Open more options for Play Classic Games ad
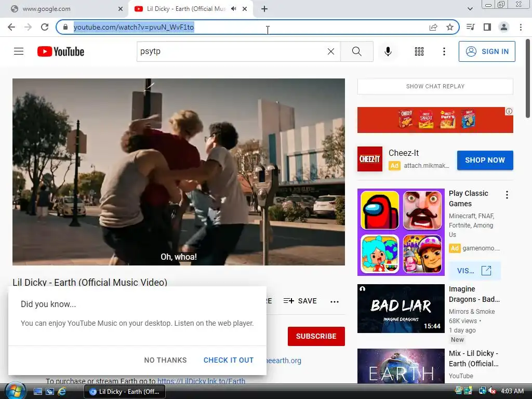 507,195
